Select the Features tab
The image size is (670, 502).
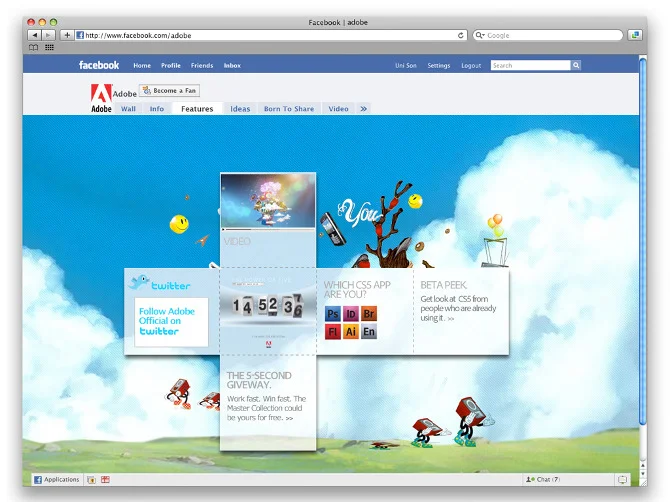[x=197, y=109]
